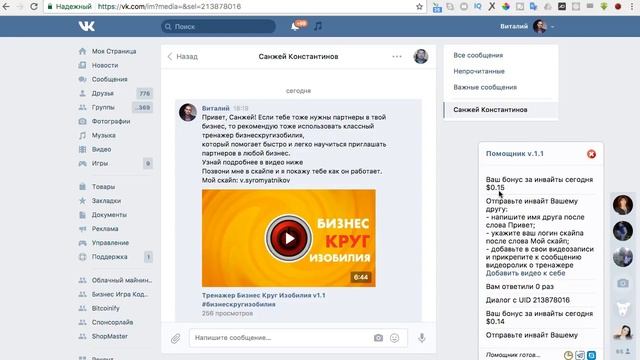Screen dimensions: 640x360
Task: Click the paperclip attach icon
Action: tap(176, 338)
